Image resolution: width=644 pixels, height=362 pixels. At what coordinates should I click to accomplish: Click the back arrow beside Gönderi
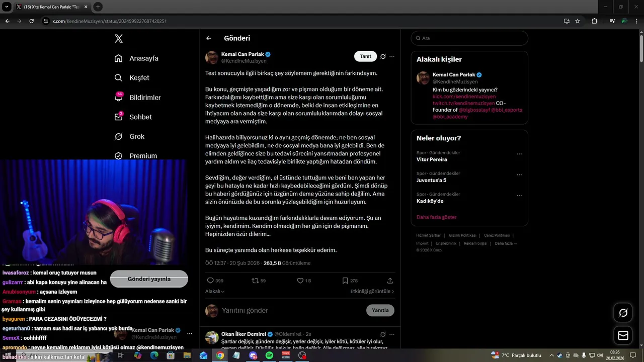[x=209, y=38]
